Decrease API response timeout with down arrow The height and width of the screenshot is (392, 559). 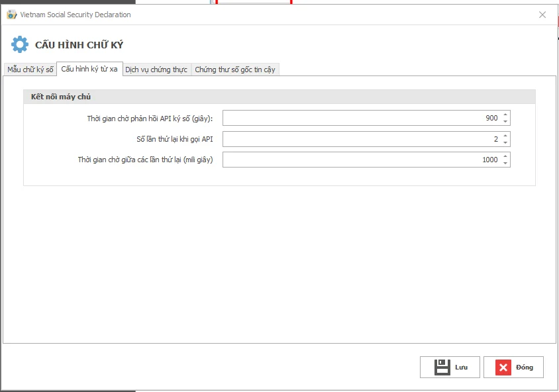coord(505,121)
